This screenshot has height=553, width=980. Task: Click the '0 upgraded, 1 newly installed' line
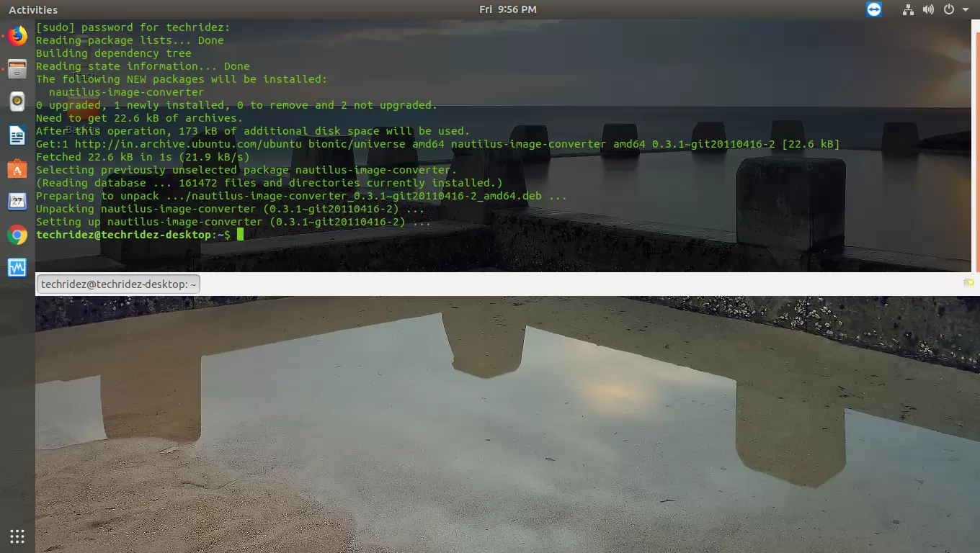237,105
